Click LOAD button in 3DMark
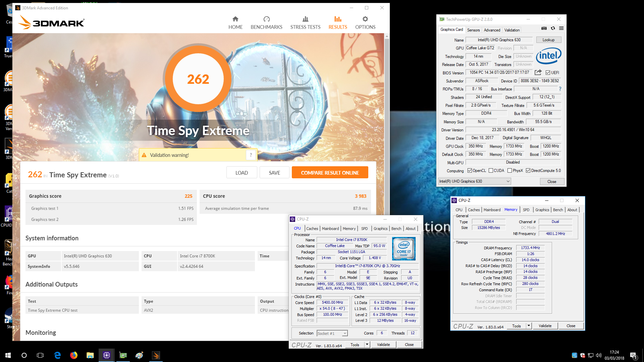The width and height of the screenshot is (644, 362). pos(241,173)
